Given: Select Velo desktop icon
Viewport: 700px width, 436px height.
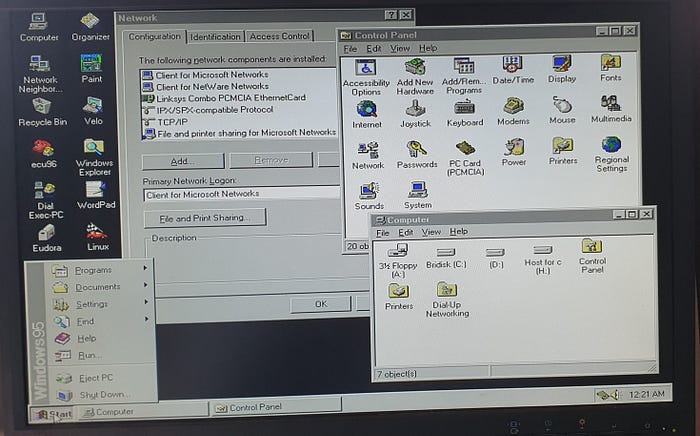Looking at the screenshot, I should (93, 112).
